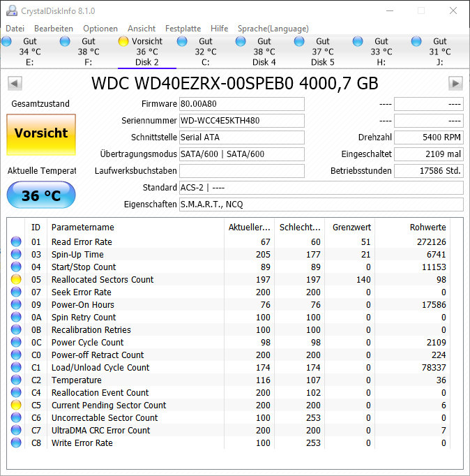Click status orb for Uncorrectable Sector Count
The image size is (470, 476).
pyautogui.click(x=16, y=417)
